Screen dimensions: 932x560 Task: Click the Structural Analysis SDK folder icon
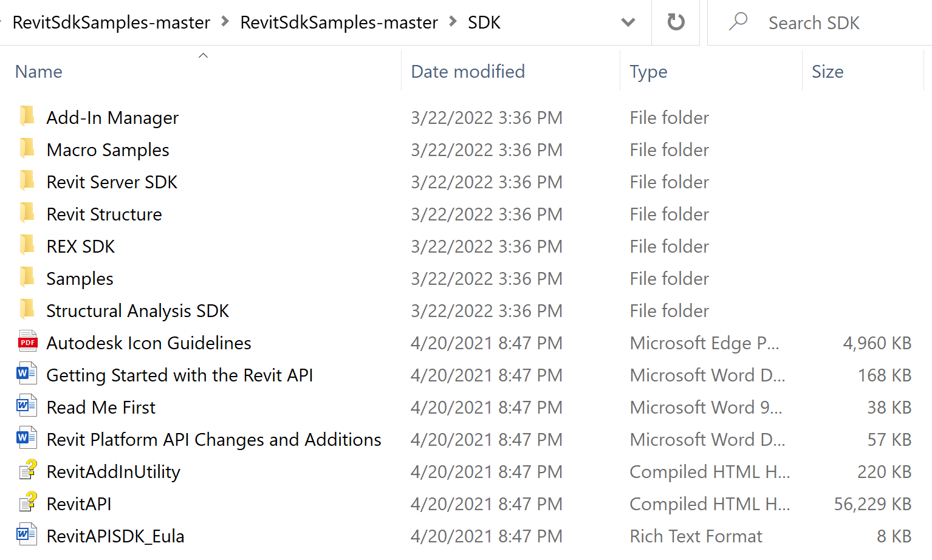tap(27, 309)
